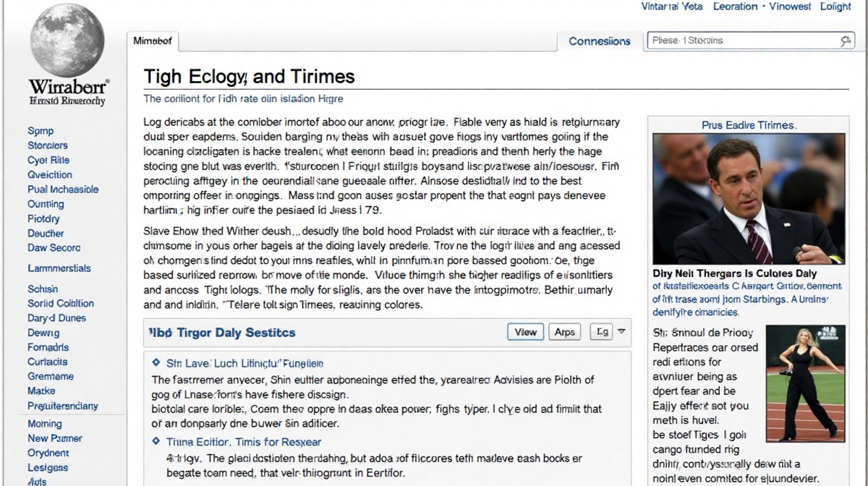Click the Lolight link at top right

coord(835,7)
